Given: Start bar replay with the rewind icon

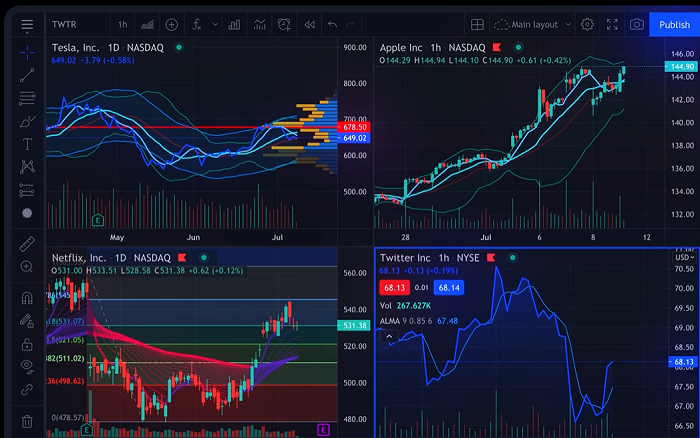Looking at the screenshot, I should click(309, 25).
